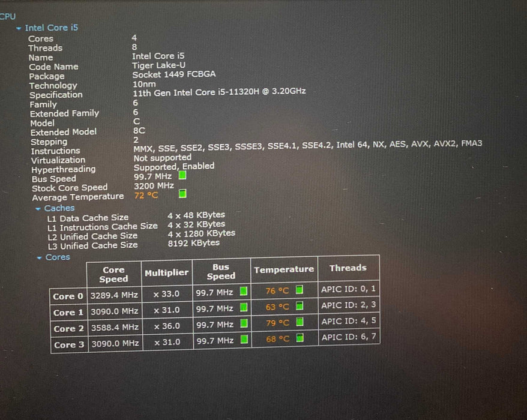Click Core 0 bus speed green graph icon
The image size is (527, 420).
click(x=244, y=291)
